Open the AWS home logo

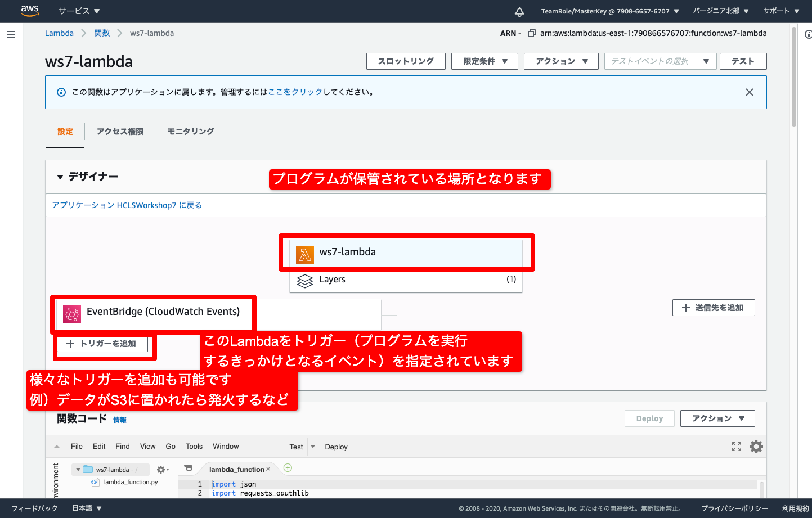click(30, 11)
